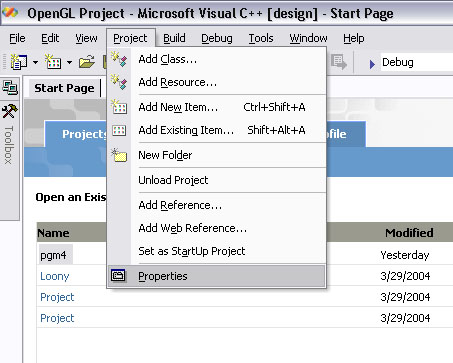Click the New Project toolbar icon

(19, 62)
